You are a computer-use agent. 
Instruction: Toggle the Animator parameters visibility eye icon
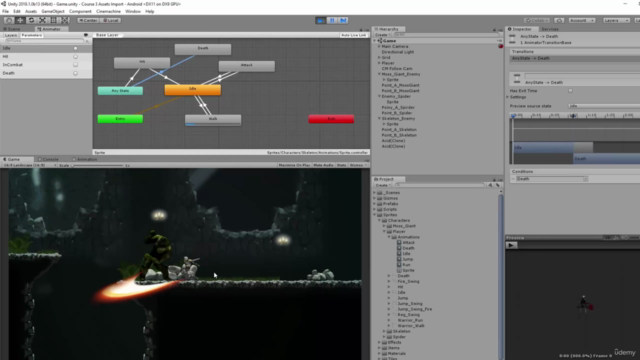tap(86, 35)
